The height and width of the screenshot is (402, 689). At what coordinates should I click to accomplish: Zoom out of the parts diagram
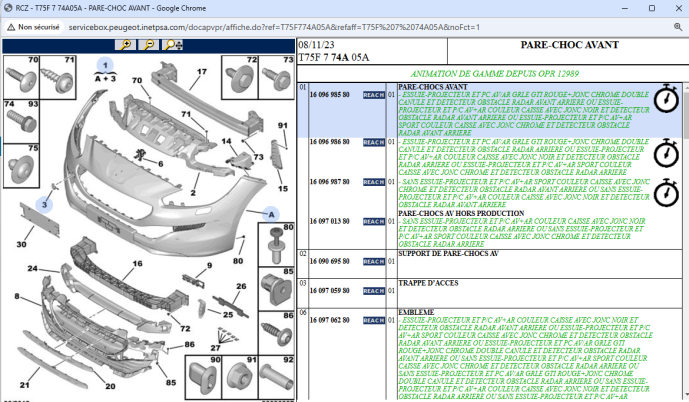(x=149, y=45)
